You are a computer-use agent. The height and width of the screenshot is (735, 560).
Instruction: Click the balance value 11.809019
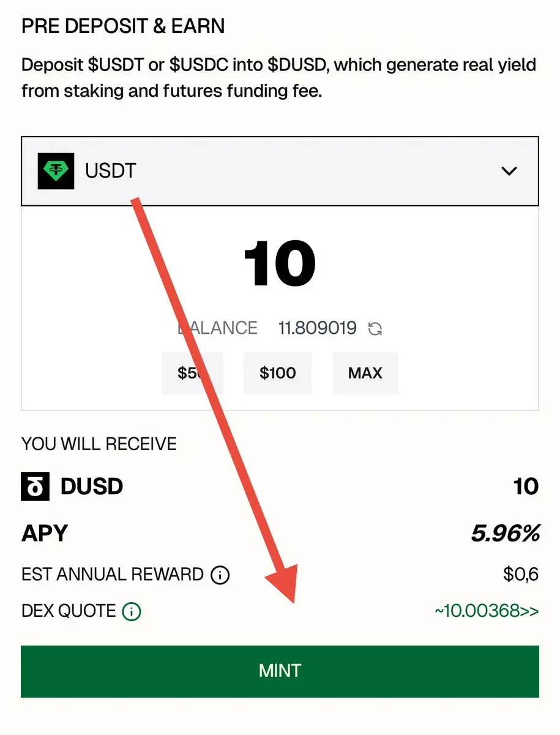click(318, 328)
